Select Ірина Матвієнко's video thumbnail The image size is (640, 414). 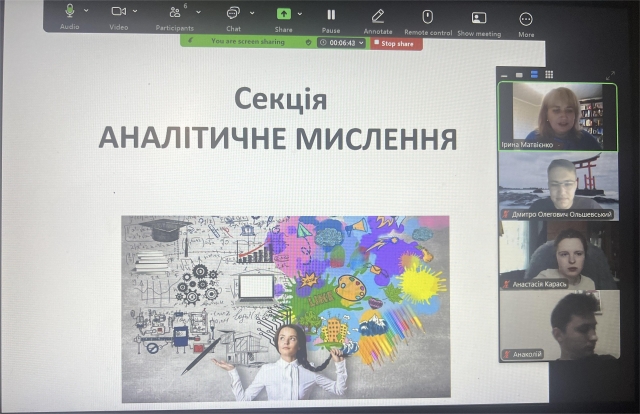pos(558,115)
